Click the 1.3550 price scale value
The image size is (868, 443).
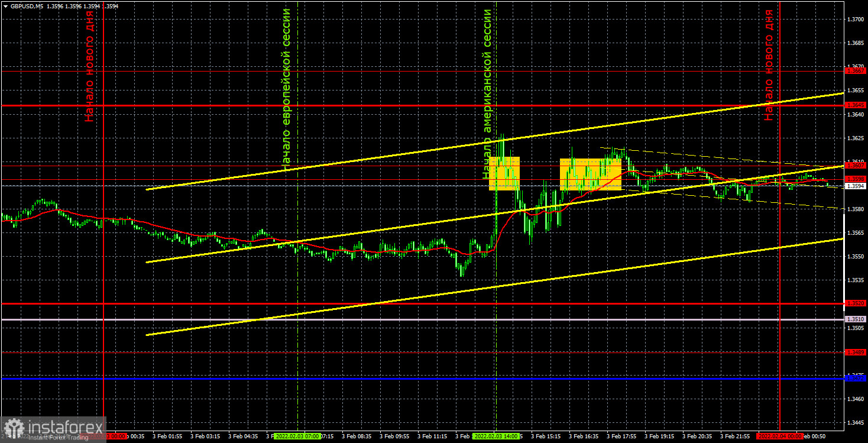pos(856,256)
